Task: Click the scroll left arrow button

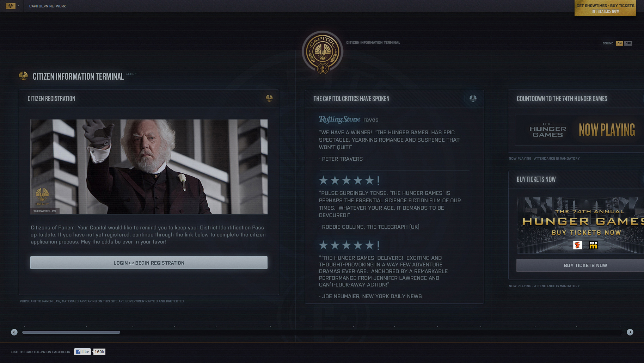Action: pyautogui.click(x=14, y=332)
